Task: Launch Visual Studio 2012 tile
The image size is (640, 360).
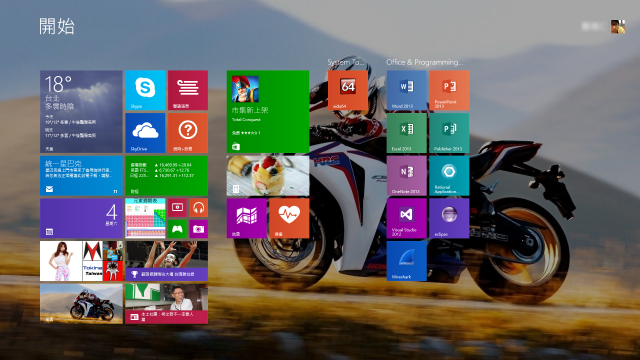Action: [407, 218]
